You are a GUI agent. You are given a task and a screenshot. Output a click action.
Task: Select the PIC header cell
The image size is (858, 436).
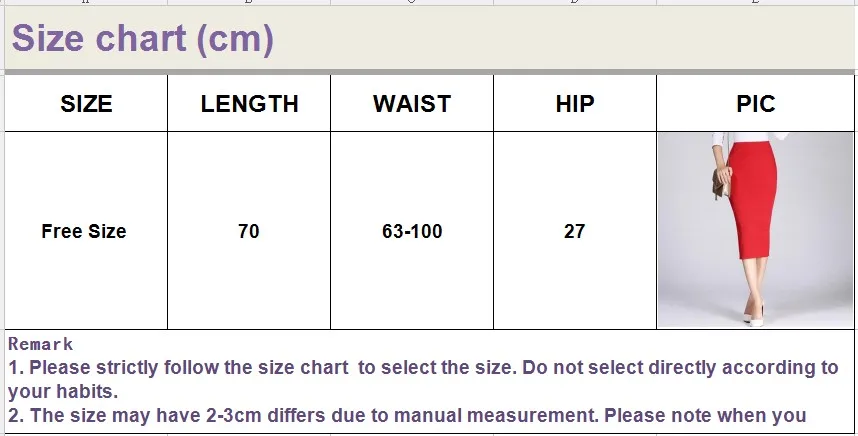755,103
